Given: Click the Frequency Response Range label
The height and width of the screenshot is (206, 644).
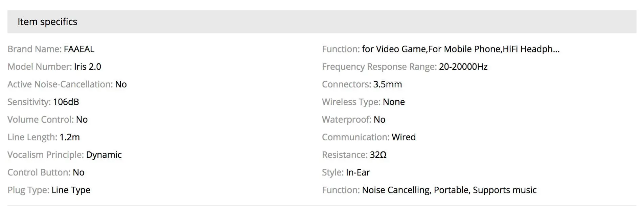Looking at the screenshot, I should pos(379,67).
